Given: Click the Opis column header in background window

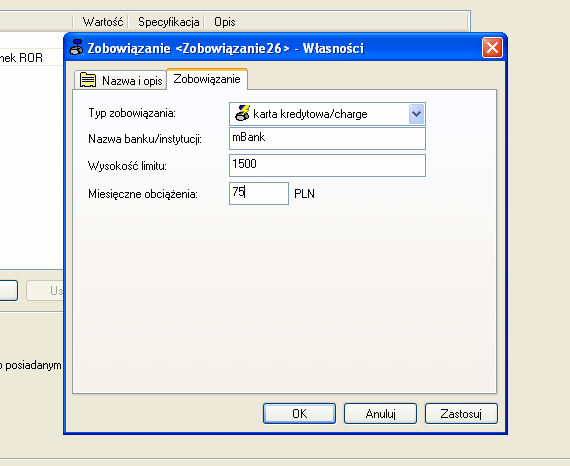Looking at the screenshot, I should (225, 22).
